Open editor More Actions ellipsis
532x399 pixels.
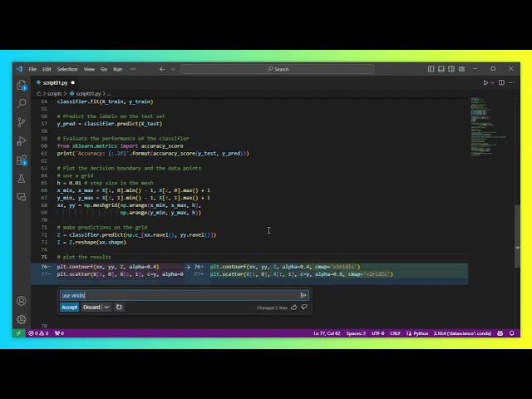(511, 83)
